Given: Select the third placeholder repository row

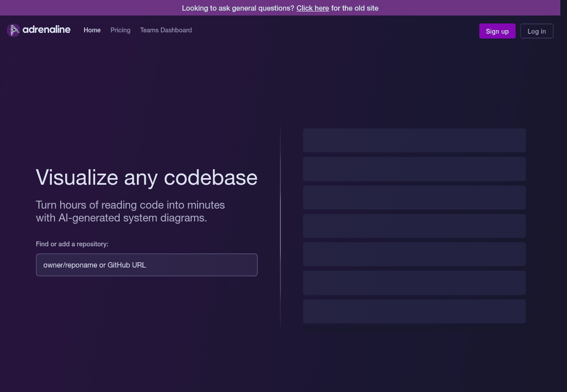Looking at the screenshot, I should [x=414, y=198].
